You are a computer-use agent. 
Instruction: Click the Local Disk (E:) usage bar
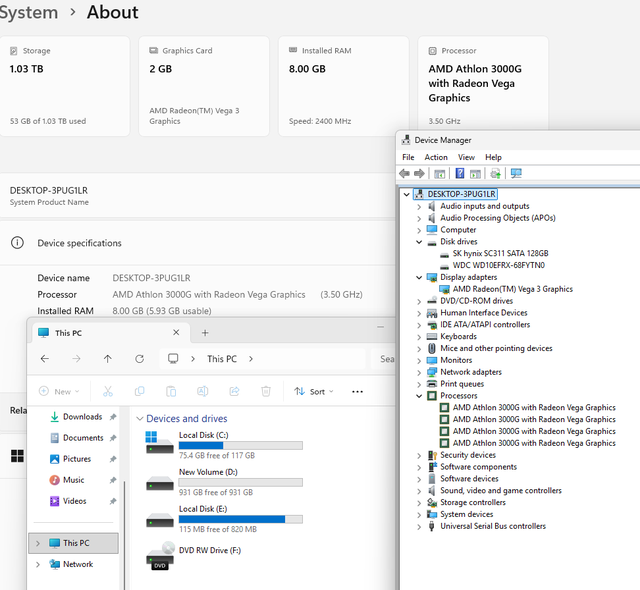pos(241,519)
